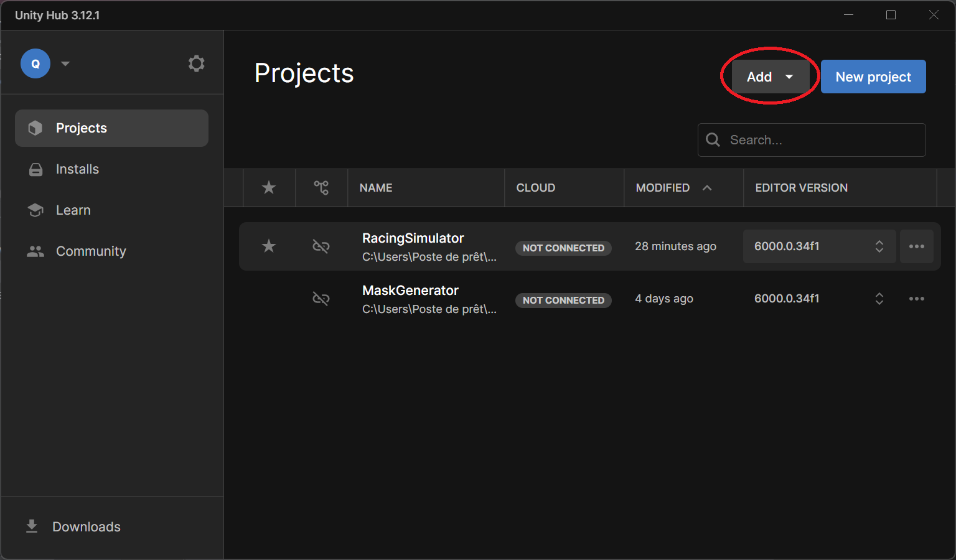Sort by the source control column header icon
This screenshot has height=560, width=956.
pyautogui.click(x=321, y=187)
